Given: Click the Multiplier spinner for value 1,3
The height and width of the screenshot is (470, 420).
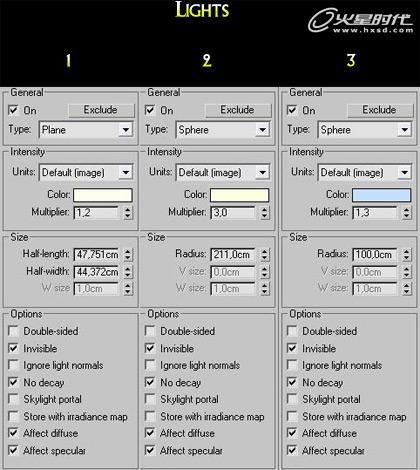Looking at the screenshot, I should coord(406,212).
